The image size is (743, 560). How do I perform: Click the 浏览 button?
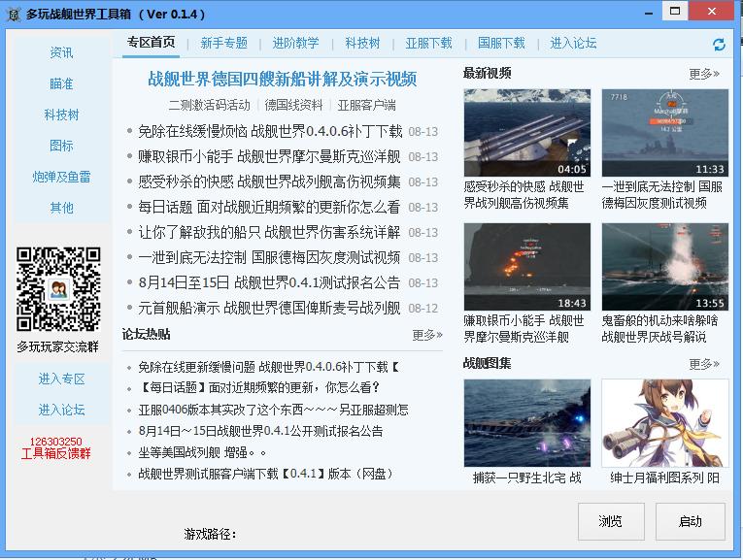point(611,521)
